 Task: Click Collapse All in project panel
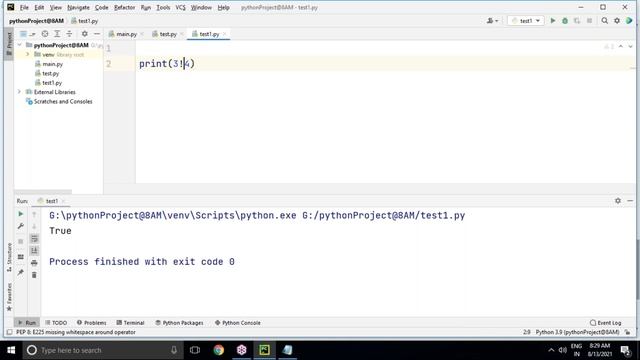[69, 34]
